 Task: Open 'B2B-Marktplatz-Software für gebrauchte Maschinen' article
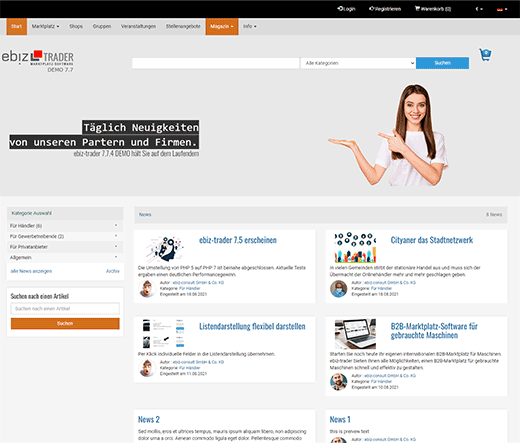[x=434, y=331]
